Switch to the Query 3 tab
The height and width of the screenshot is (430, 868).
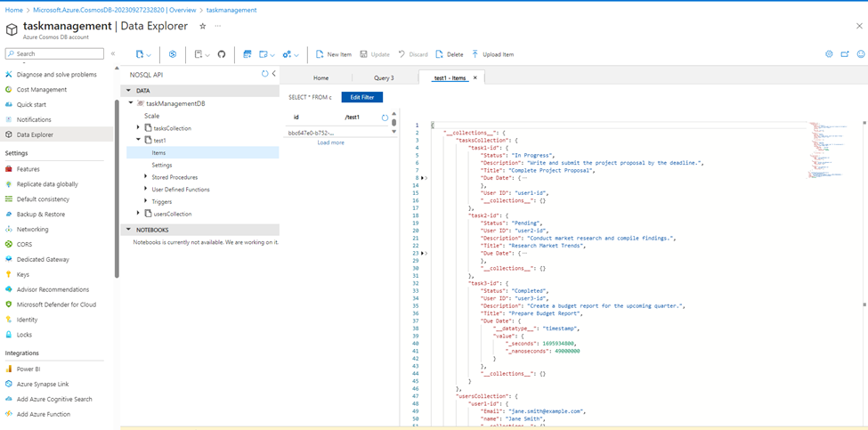pos(384,78)
